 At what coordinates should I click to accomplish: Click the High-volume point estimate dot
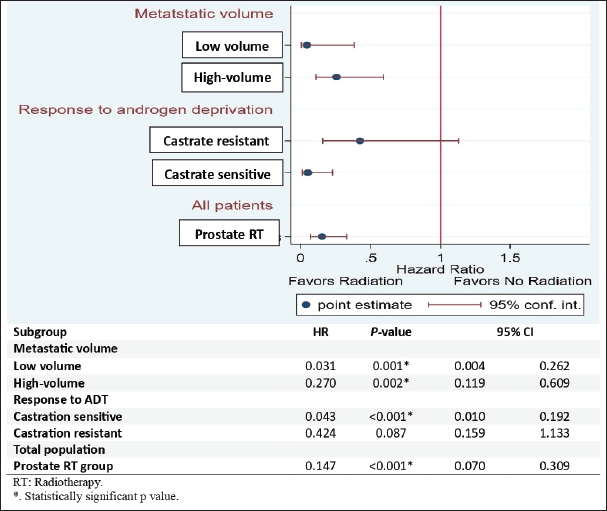[x=337, y=77]
